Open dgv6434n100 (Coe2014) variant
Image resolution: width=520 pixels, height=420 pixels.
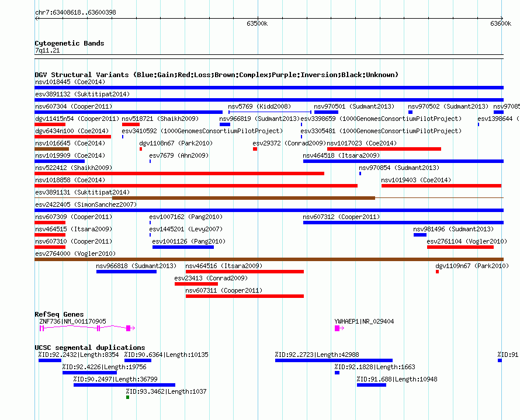click(x=72, y=137)
